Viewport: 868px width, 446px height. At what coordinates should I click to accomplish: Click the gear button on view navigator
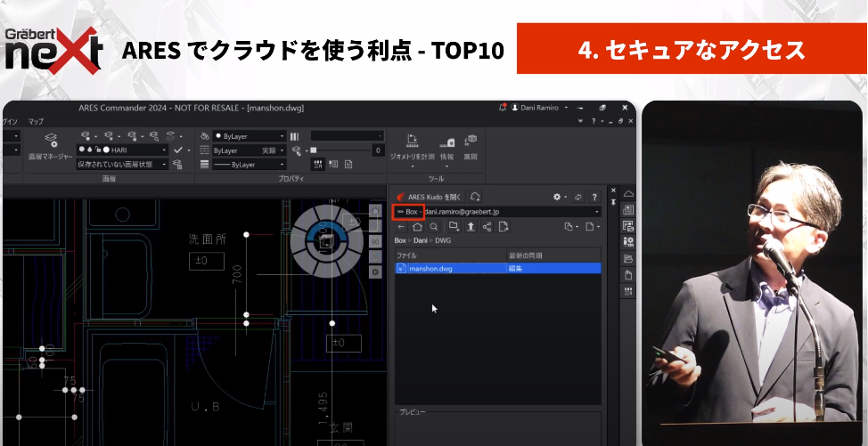(x=375, y=272)
